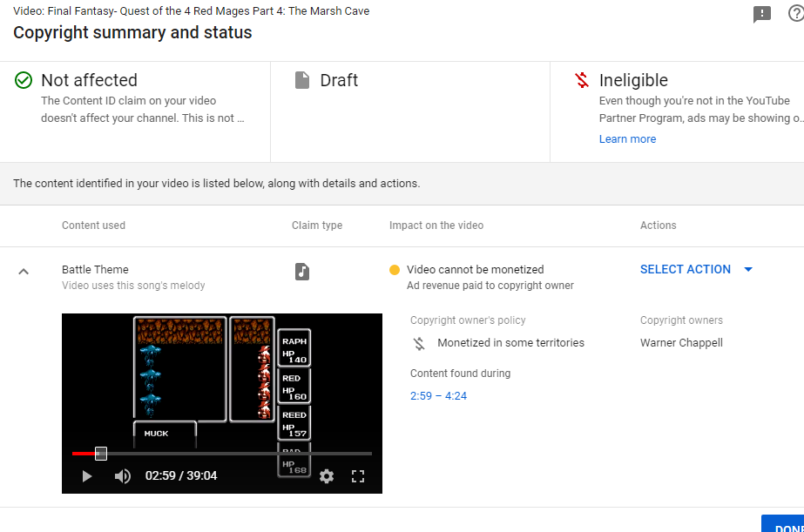Open the help question mark icon
This screenshot has height=532, width=804.
[796, 13]
